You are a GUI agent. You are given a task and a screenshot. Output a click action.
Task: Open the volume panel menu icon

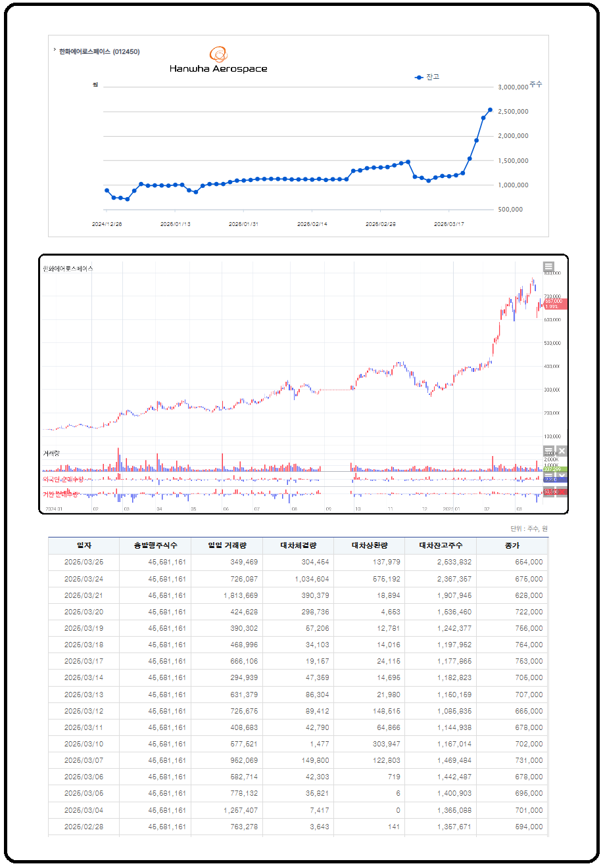coord(548,451)
